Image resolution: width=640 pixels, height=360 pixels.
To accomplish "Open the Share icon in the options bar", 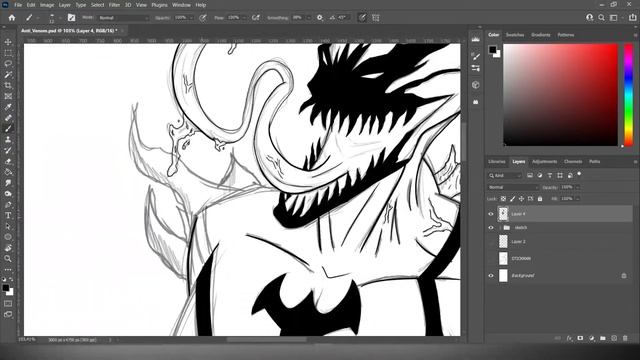I will 633,18.
